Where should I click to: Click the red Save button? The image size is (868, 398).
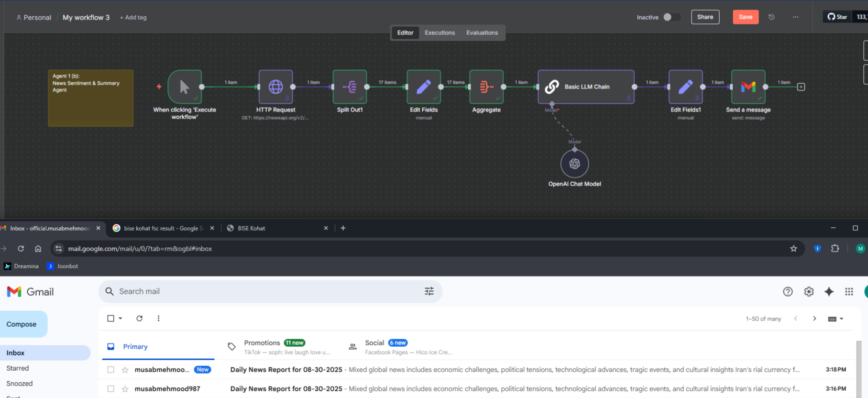[745, 17]
